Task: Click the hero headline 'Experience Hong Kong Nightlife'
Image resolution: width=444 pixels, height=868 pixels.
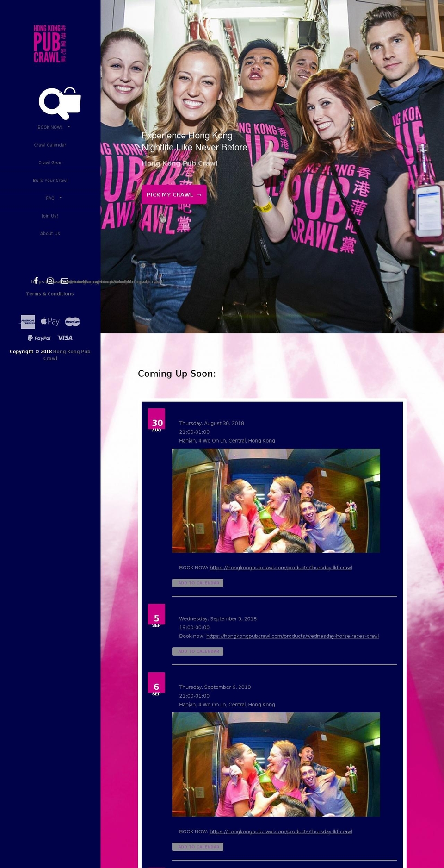Action: tap(194, 141)
